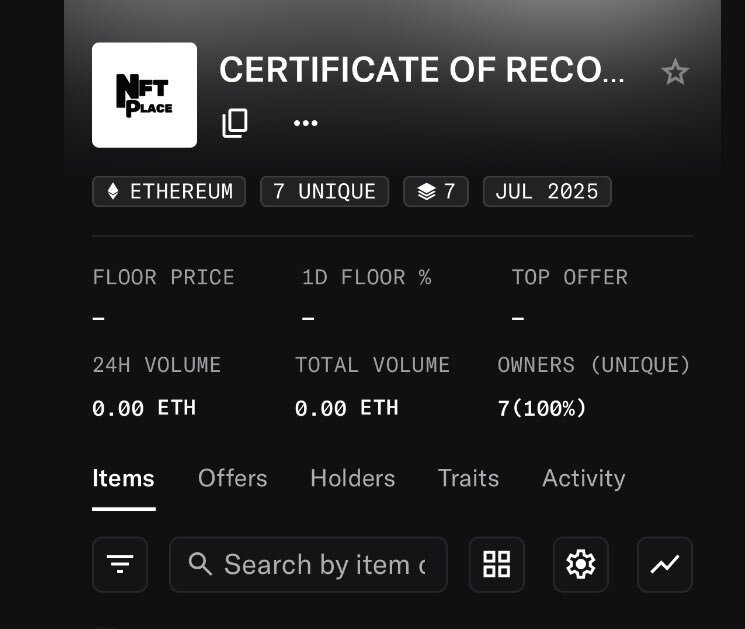Select the Ethereum chain badge
The height and width of the screenshot is (629, 745).
(169, 191)
